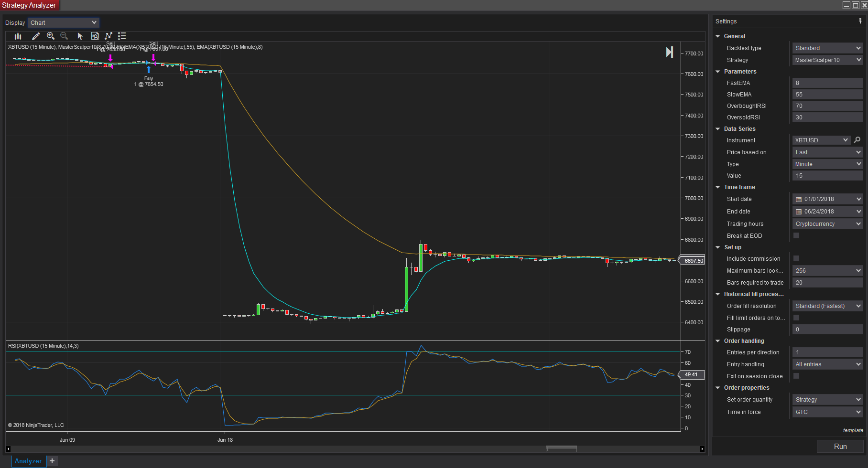Click the chart horizontal scrollbar thumb

(x=561, y=448)
